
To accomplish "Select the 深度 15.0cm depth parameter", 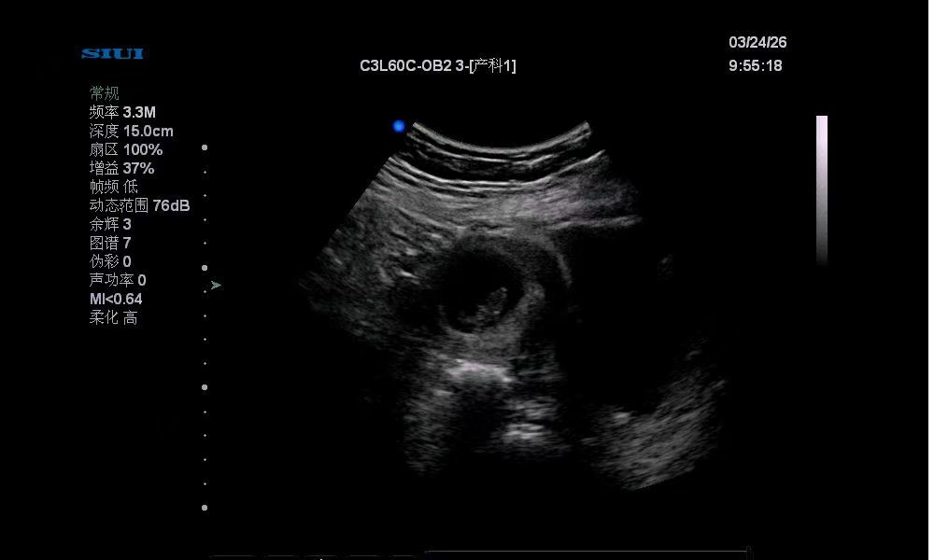I will pos(131,131).
